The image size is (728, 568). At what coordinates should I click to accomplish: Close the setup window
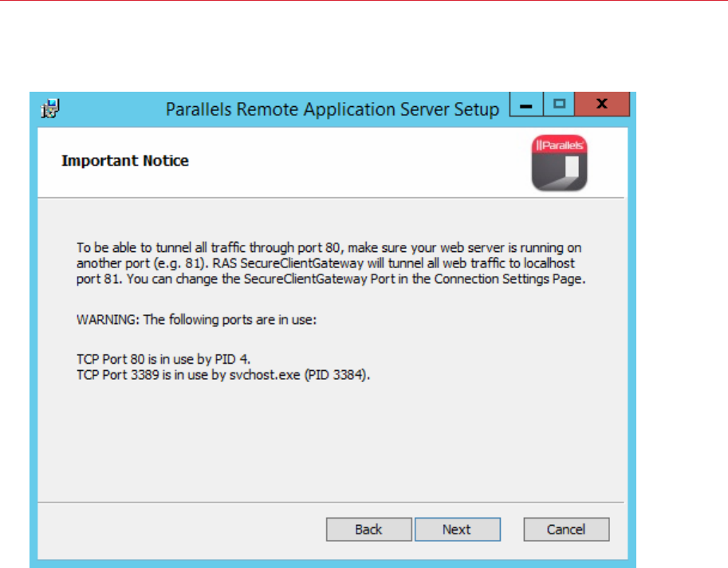click(602, 104)
